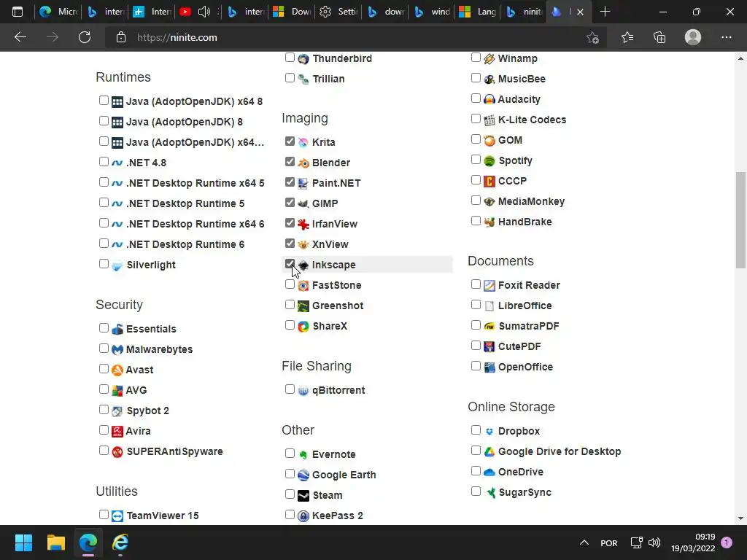Click the Malwarebytes icon

(117, 349)
